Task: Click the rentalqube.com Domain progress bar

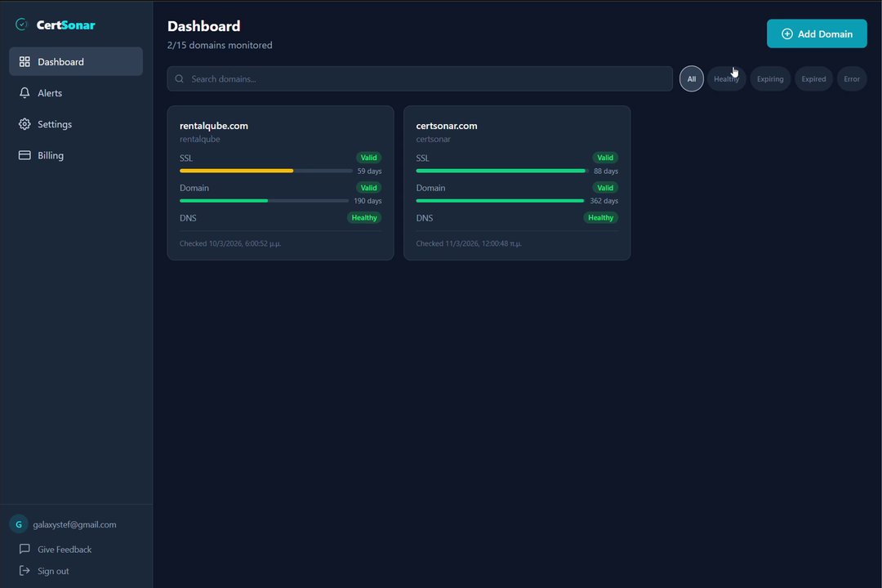Action: click(264, 200)
